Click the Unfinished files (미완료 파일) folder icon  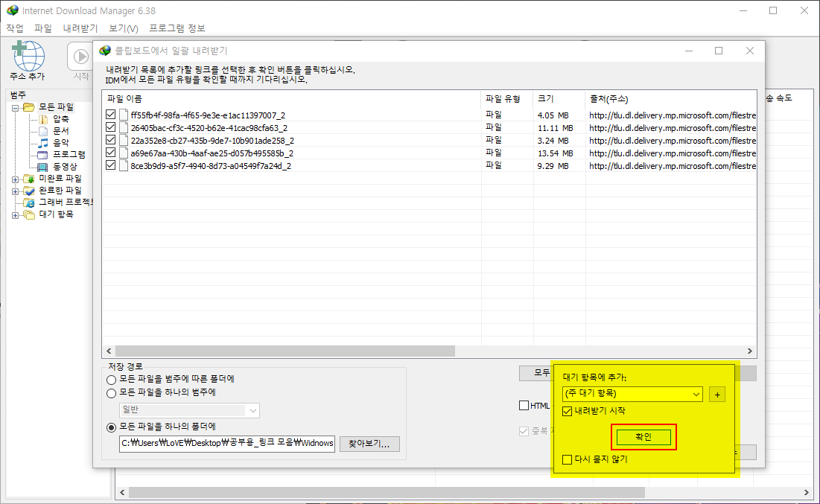[29, 179]
